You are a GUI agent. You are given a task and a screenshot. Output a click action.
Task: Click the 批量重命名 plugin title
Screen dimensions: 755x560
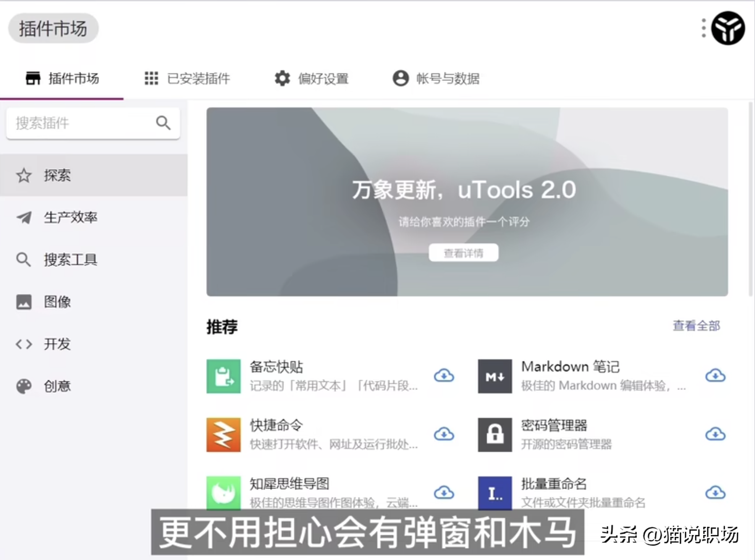554,484
